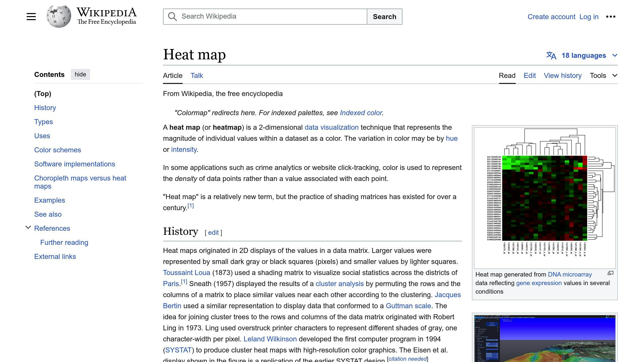Open the View history page

pos(562,75)
